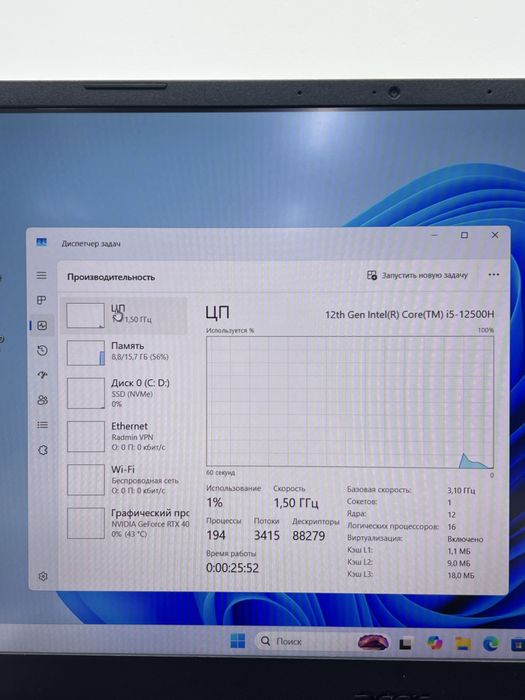This screenshot has height=700, width=525.
Task: Click Запустить новую задачу button
Action: [x=417, y=275]
